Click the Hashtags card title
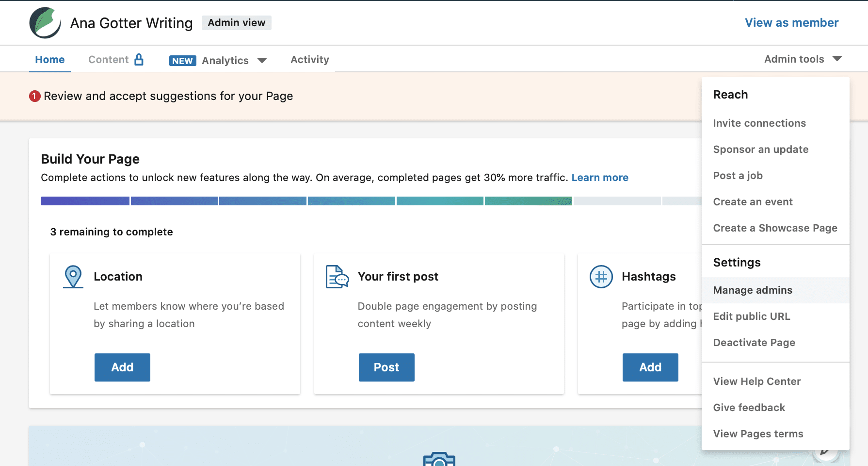The width and height of the screenshot is (868, 466). [649, 277]
